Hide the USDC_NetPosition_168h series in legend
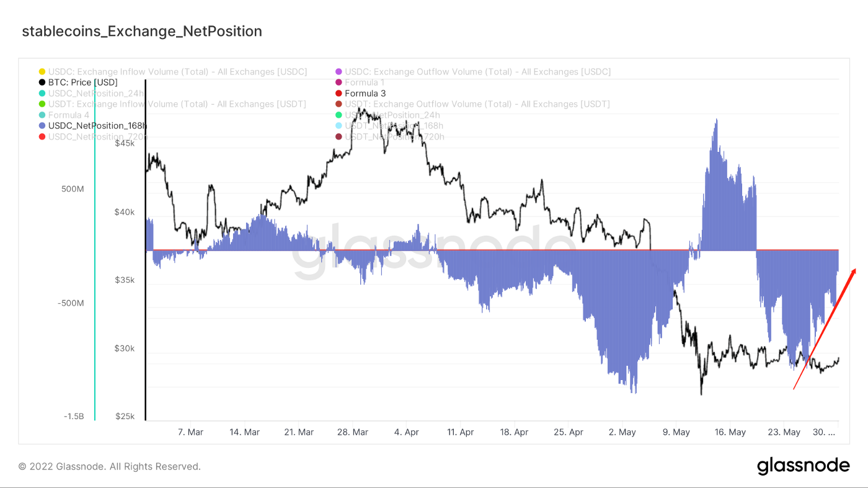The width and height of the screenshot is (868, 488). (x=97, y=126)
